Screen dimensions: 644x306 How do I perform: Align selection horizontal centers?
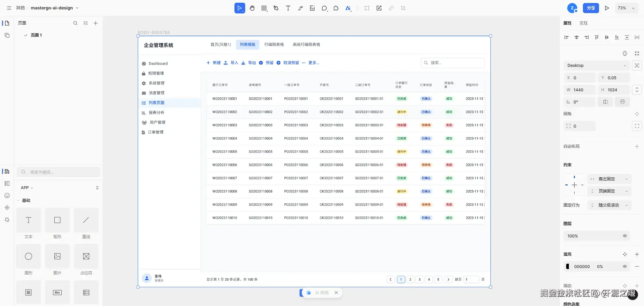pos(577,37)
